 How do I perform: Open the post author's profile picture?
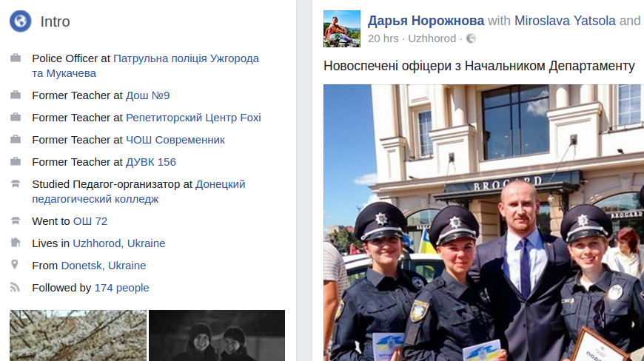[x=342, y=29]
